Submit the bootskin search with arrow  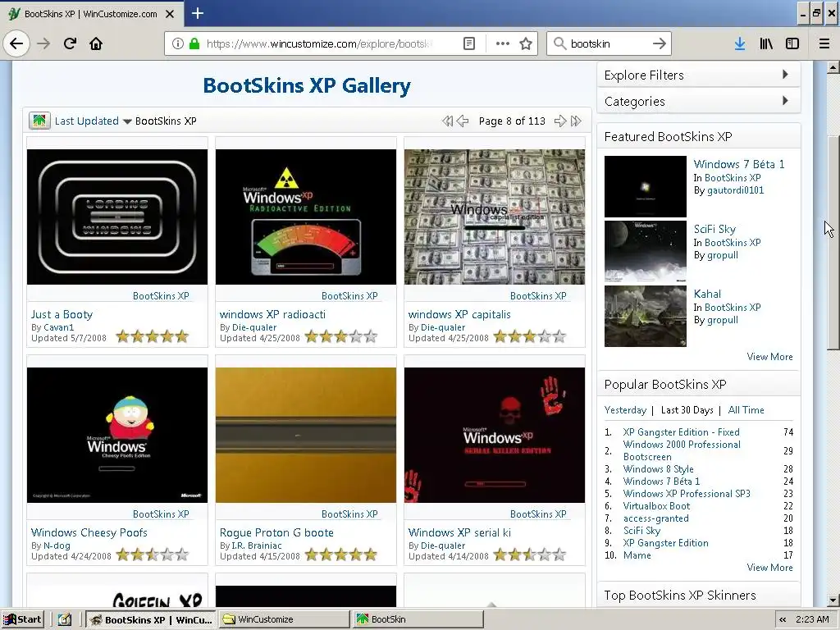(x=659, y=43)
